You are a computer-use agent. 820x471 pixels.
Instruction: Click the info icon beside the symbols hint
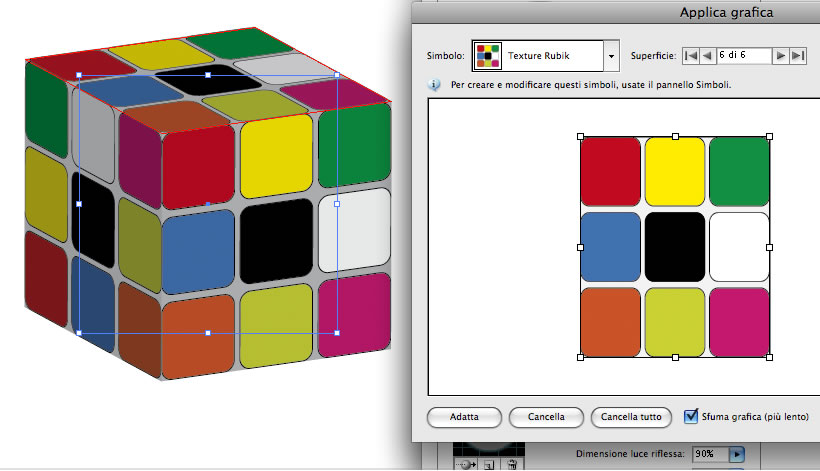click(434, 85)
